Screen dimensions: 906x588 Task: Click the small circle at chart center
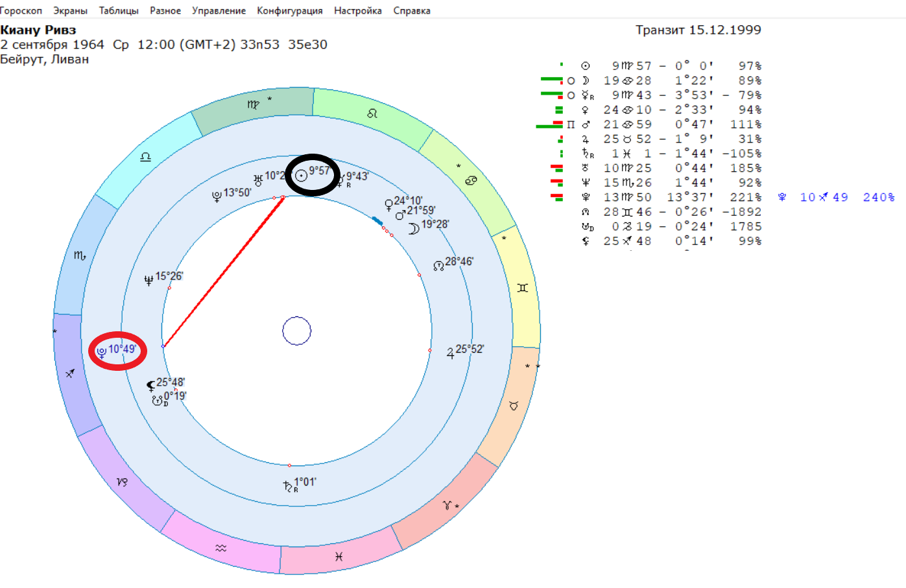point(297,331)
